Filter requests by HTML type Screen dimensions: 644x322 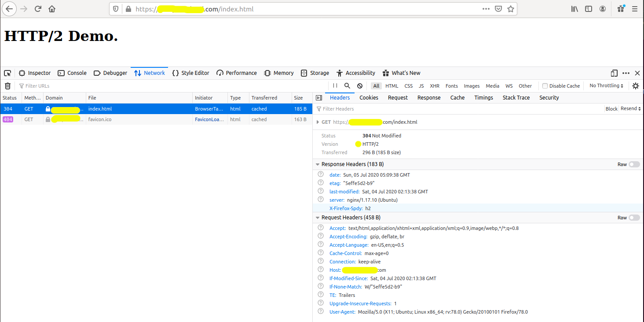(392, 86)
